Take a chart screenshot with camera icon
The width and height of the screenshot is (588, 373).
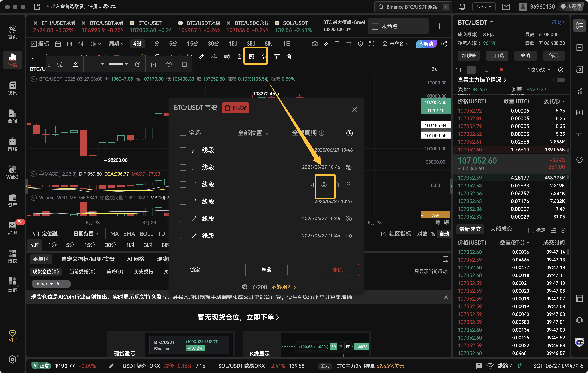click(315, 44)
